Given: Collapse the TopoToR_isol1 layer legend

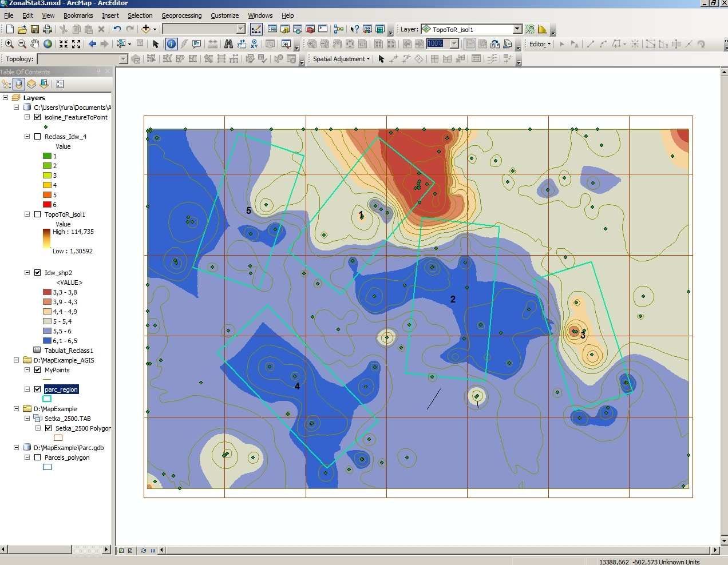Looking at the screenshot, I should [27, 214].
